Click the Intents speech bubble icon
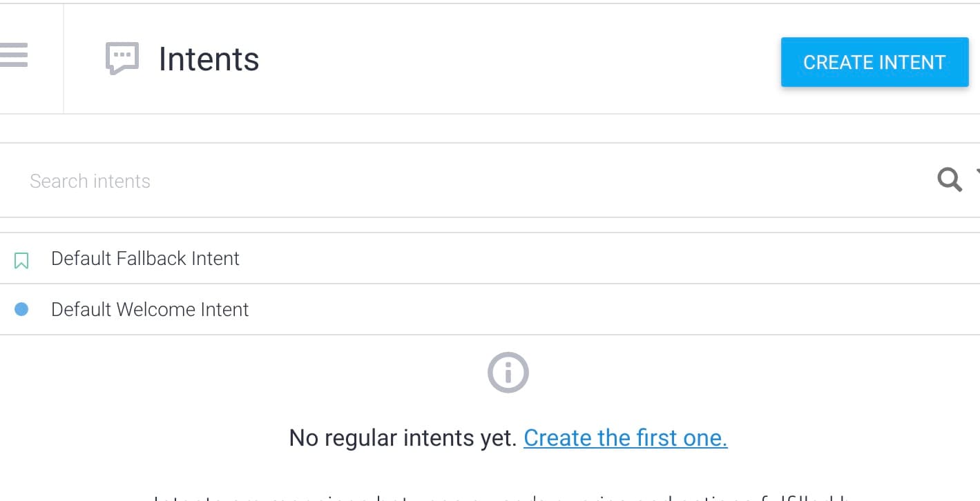The image size is (980, 501). tap(122, 59)
